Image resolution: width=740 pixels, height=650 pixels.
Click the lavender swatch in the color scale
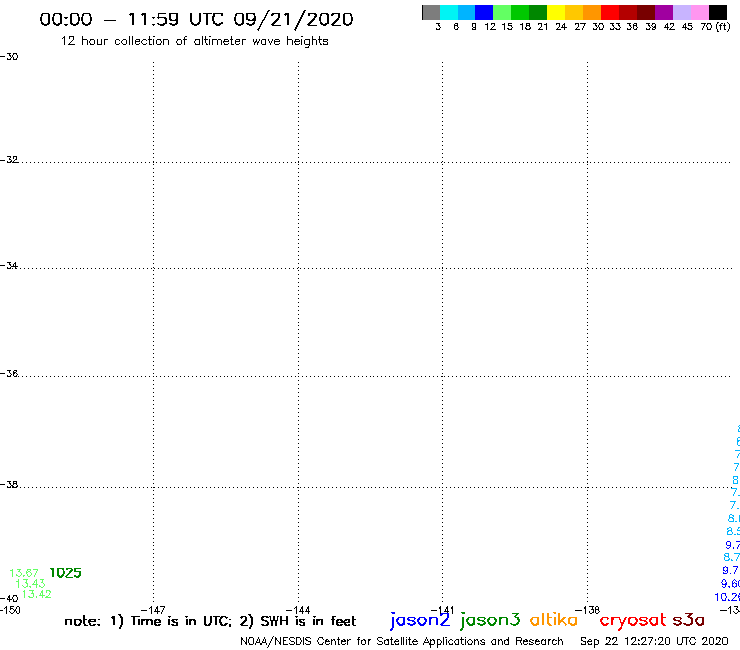(682, 12)
